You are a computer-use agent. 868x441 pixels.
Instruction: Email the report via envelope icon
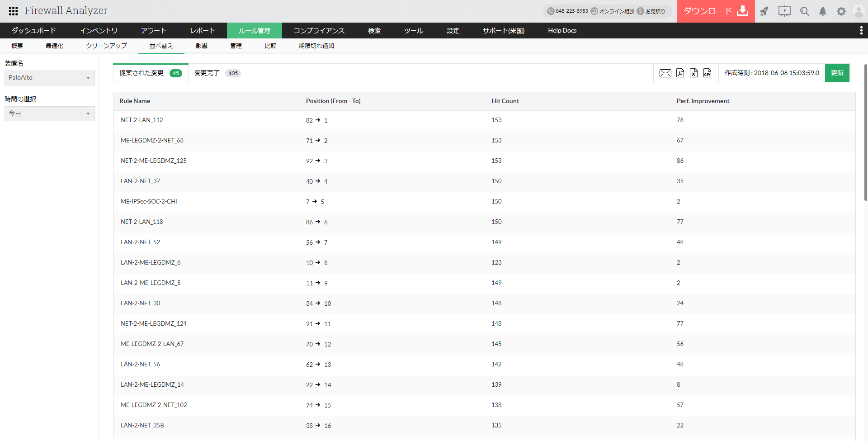[x=665, y=73]
